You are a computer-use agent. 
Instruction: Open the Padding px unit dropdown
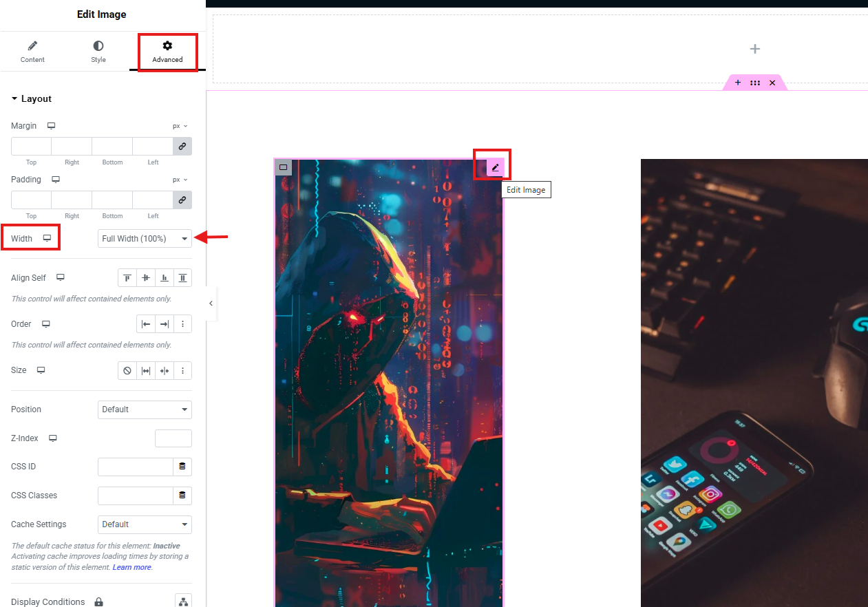[x=180, y=180]
